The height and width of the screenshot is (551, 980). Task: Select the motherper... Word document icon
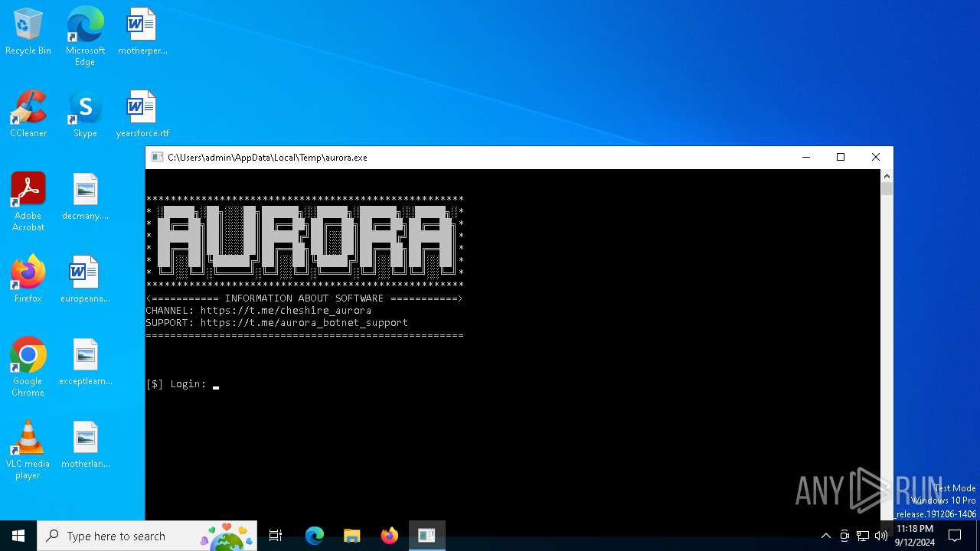click(142, 32)
